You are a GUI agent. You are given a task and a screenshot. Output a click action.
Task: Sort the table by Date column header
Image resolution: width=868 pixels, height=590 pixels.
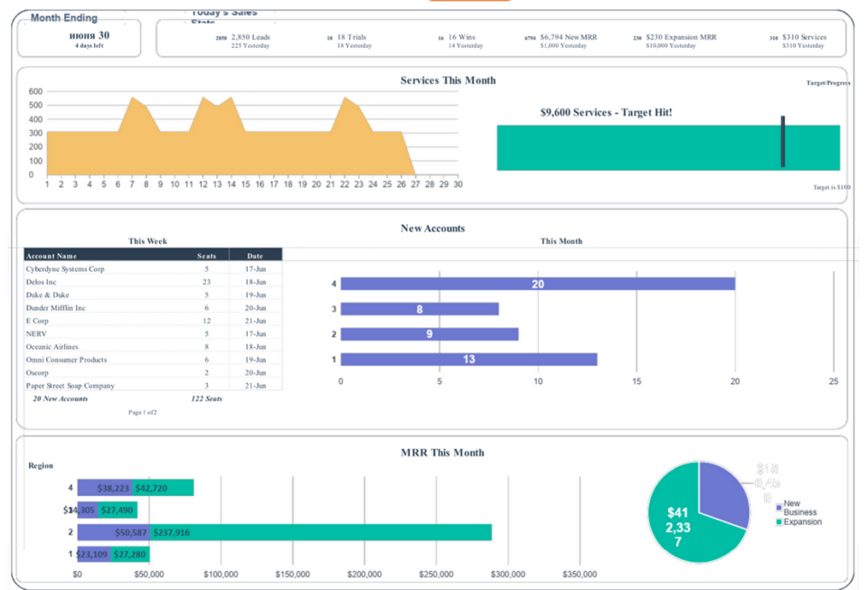(x=256, y=255)
